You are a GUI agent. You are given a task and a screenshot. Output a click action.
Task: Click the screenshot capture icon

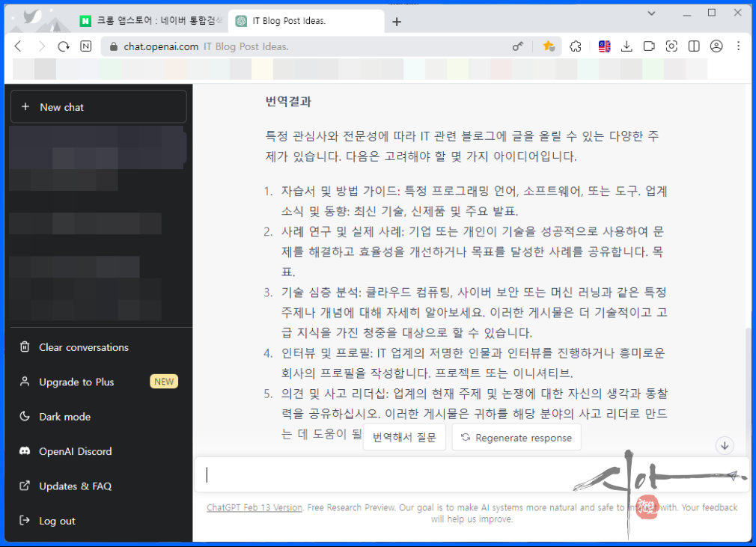pos(671,46)
